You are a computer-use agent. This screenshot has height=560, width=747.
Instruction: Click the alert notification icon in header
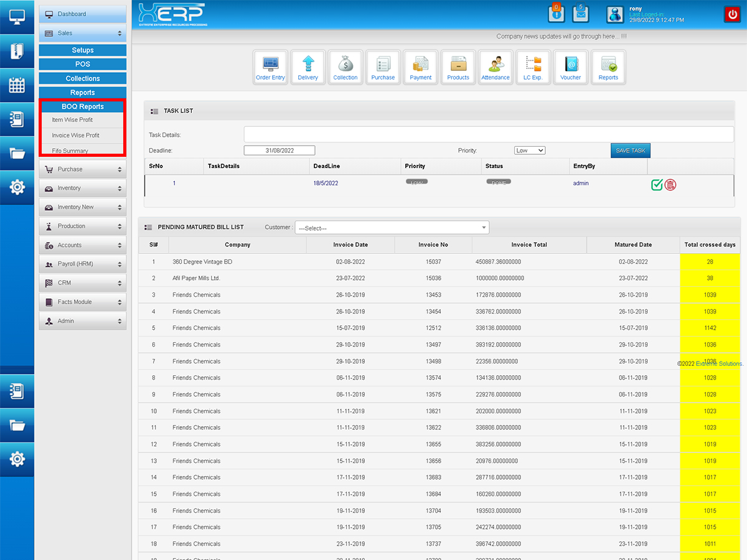pyautogui.click(x=557, y=14)
